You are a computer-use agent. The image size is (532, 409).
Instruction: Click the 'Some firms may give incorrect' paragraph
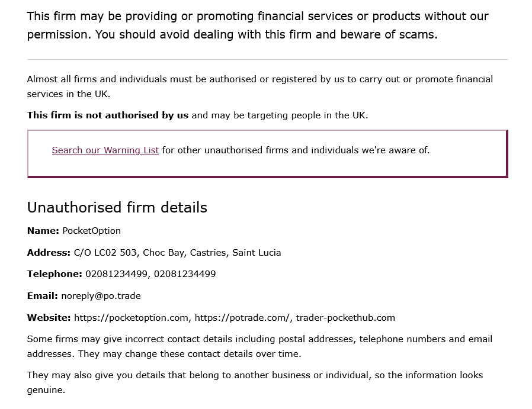pyautogui.click(x=259, y=346)
